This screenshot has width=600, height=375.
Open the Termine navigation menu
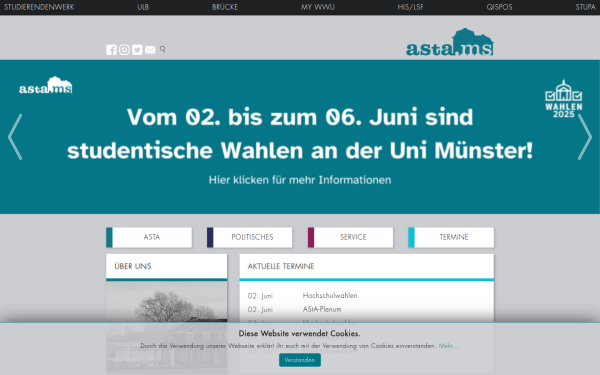[x=451, y=237]
